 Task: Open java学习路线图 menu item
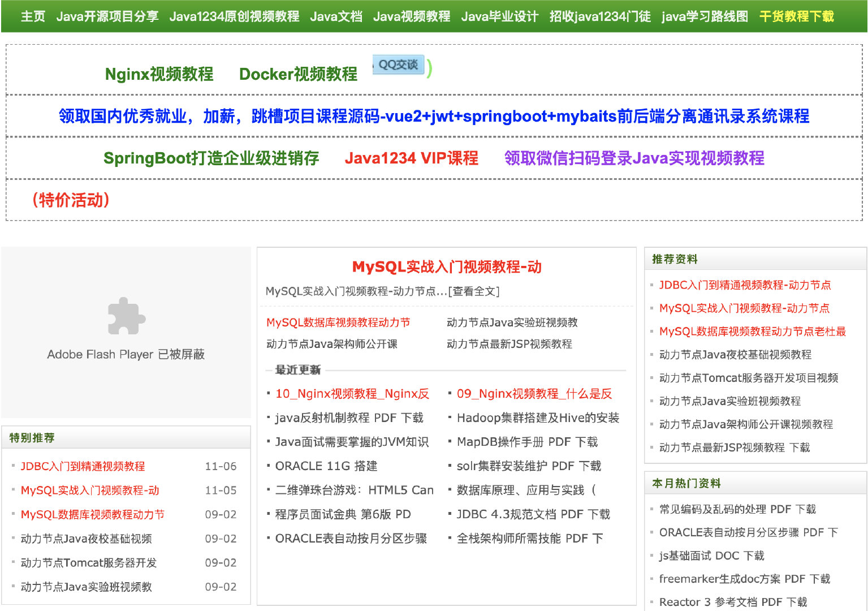[705, 16]
